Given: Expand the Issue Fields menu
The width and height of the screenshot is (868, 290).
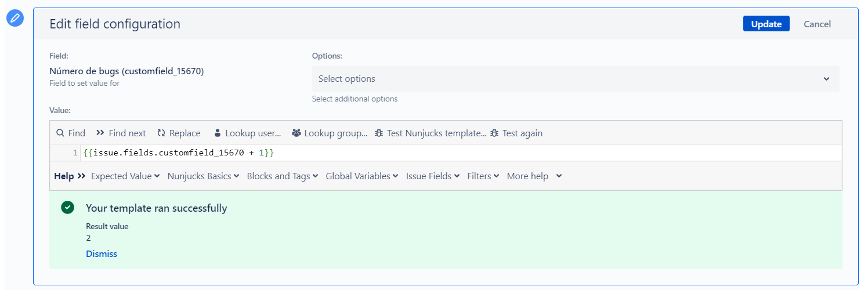Looking at the screenshot, I should [x=433, y=176].
